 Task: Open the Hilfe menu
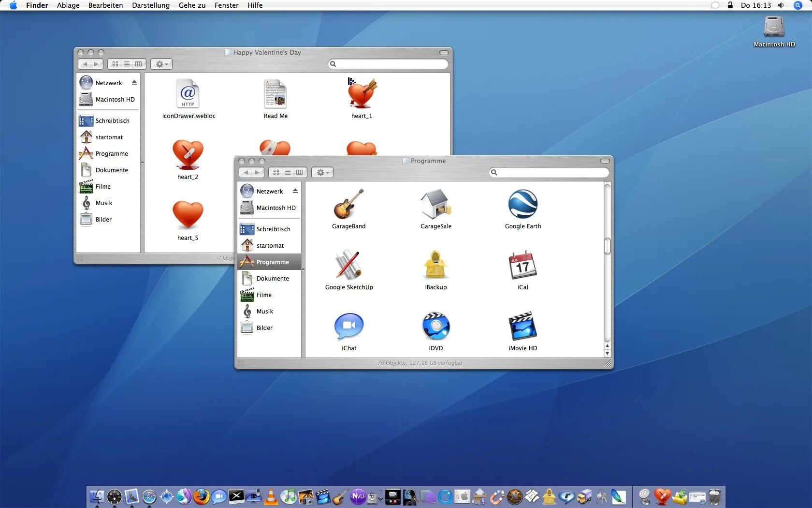[255, 5]
